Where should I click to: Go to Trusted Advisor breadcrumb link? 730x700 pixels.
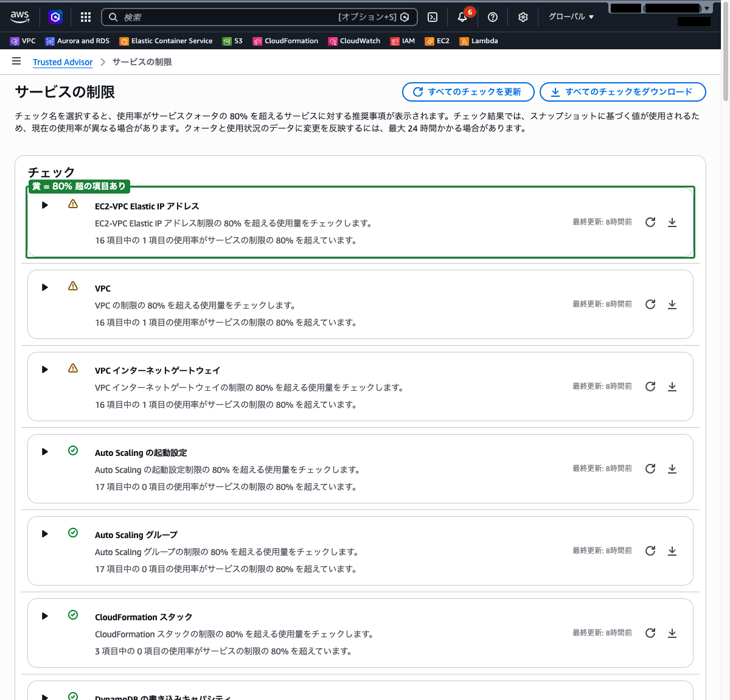(x=63, y=62)
